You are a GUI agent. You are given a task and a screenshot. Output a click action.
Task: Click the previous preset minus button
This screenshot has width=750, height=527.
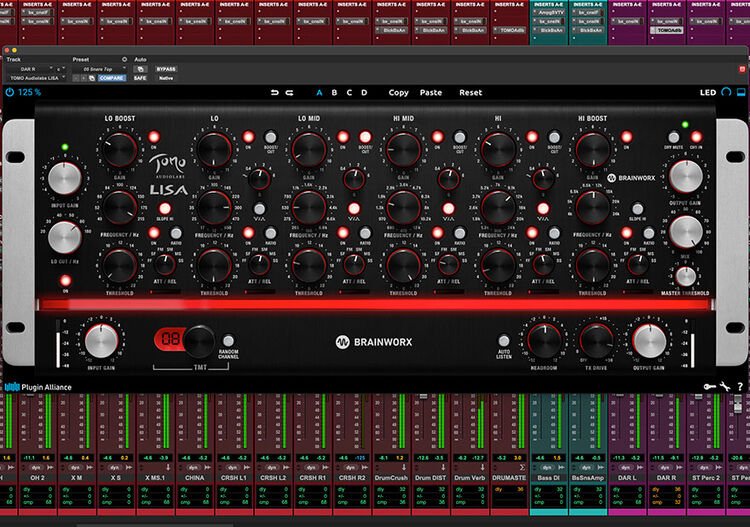(76, 78)
